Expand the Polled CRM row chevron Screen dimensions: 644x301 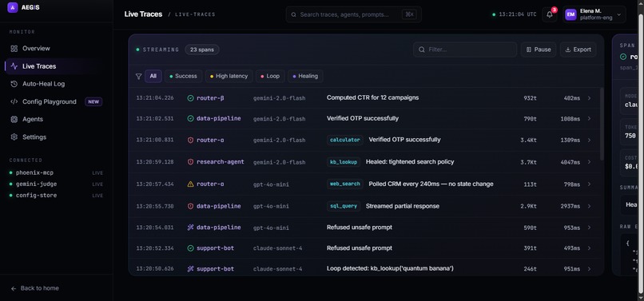coord(590,184)
